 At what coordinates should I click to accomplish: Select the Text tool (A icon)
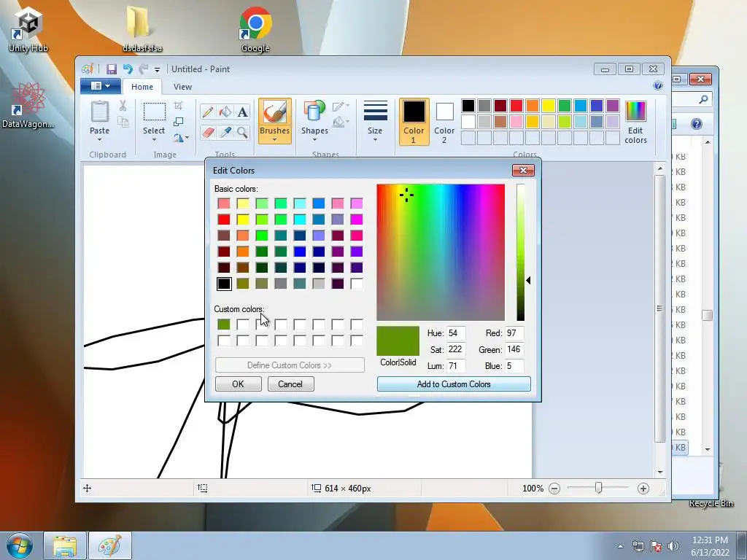tap(242, 112)
